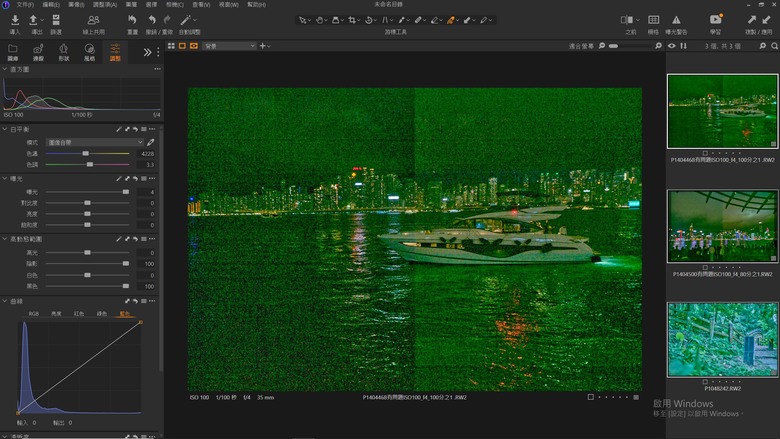This screenshot has width=780, height=439.
Task: Open the Capture tool tab
Action: tap(38, 52)
